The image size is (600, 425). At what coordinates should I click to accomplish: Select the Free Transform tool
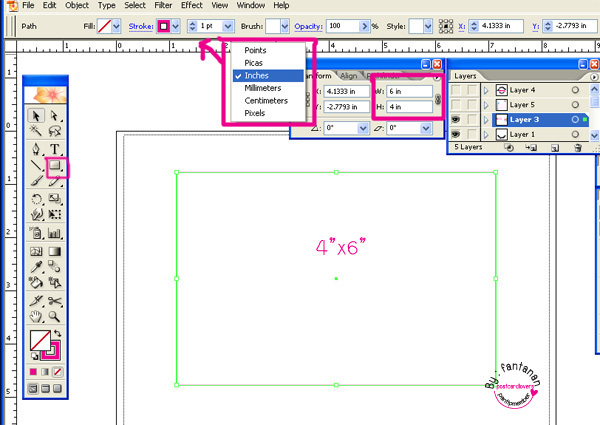coord(55,214)
